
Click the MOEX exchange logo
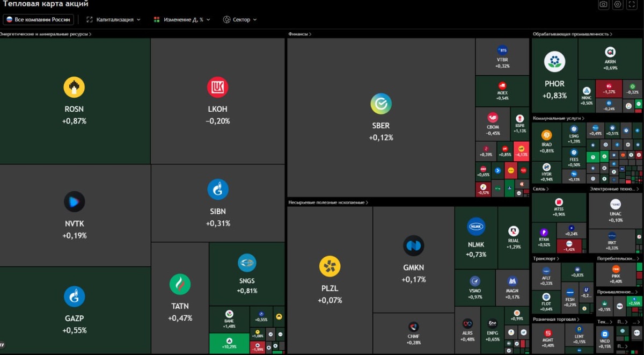[x=502, y=85]
